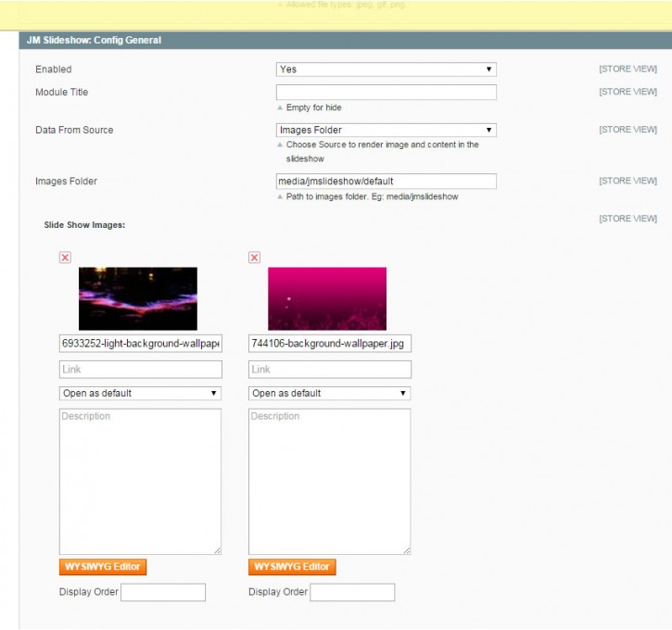Click the pink background wallpaper thumbnail
This screenshot has width=672, height=630.
click(x=327, y=298)
